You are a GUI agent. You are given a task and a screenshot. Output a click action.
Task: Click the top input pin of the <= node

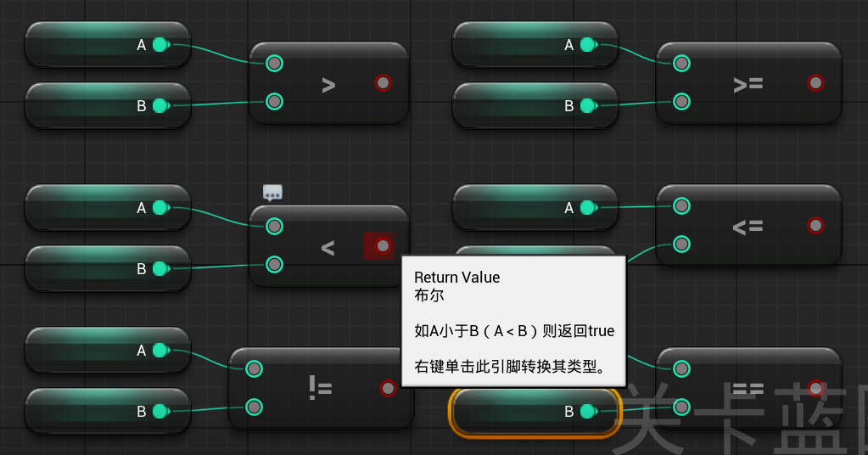681,205
